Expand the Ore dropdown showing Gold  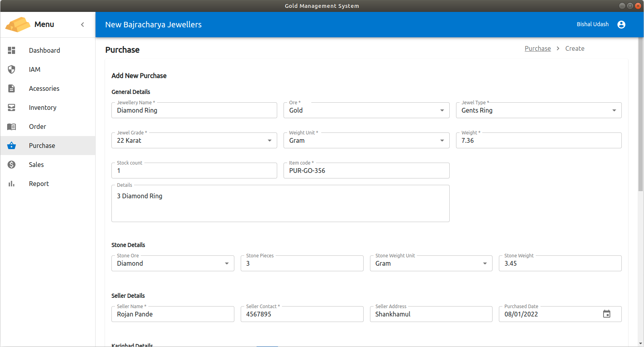point(366,110)
